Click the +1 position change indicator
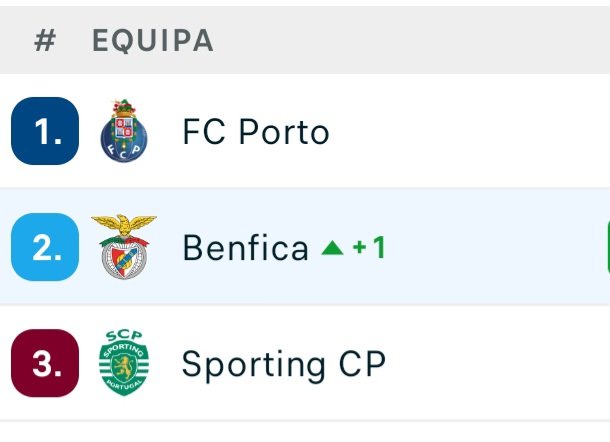The width and height of the screenshot is (610, 442). [x=368, y=248]
